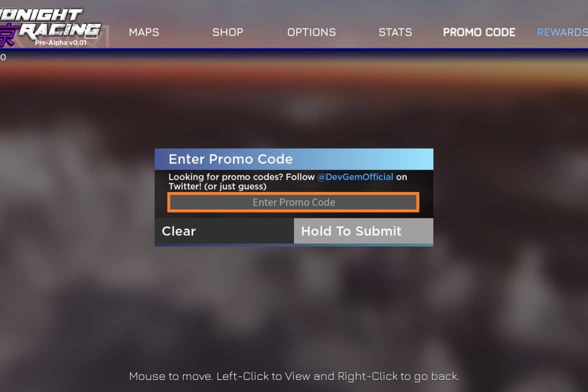
Task: Open the SHOP menu
Action: point(227,32)
